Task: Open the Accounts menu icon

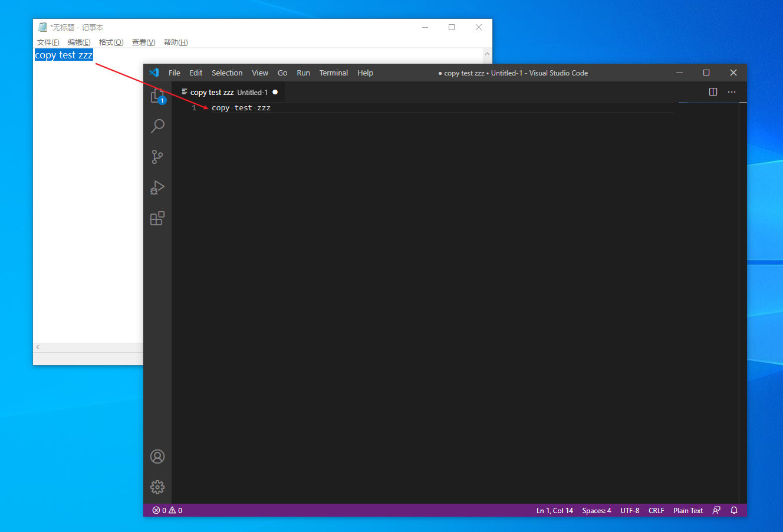Action: (157, 457)
